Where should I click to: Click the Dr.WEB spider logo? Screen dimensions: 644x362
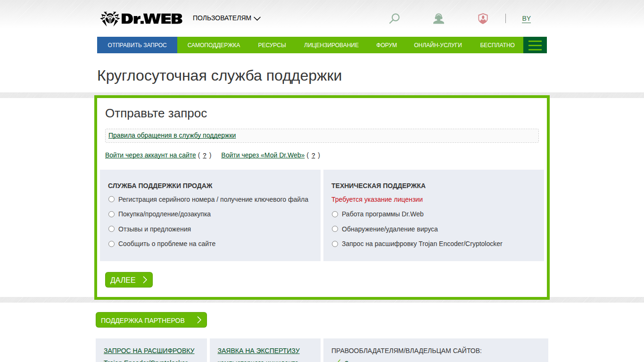pos(141,18)
